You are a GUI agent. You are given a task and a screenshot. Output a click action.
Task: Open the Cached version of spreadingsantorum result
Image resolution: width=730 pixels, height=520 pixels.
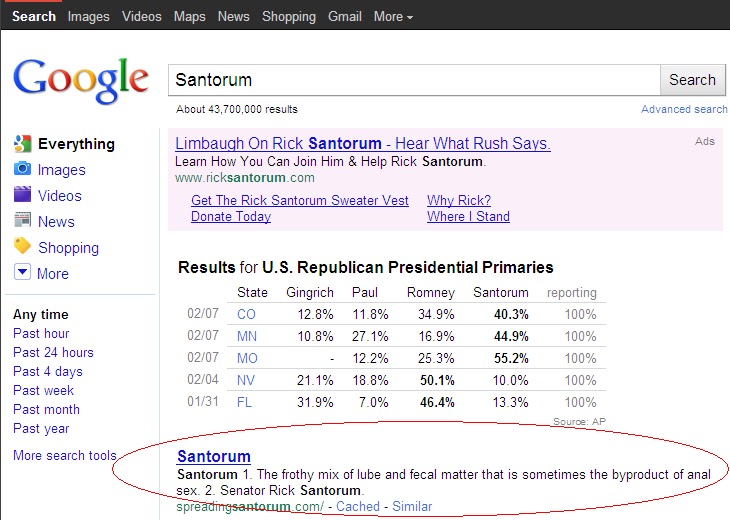(358, 506)
